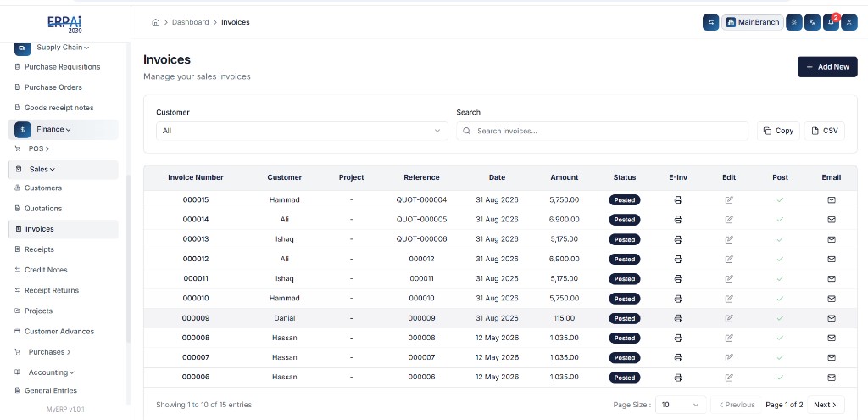This screenshot has width=868, height=420.
Task: Print e-invoice for invoice 000015
Action: pos(678,200)
